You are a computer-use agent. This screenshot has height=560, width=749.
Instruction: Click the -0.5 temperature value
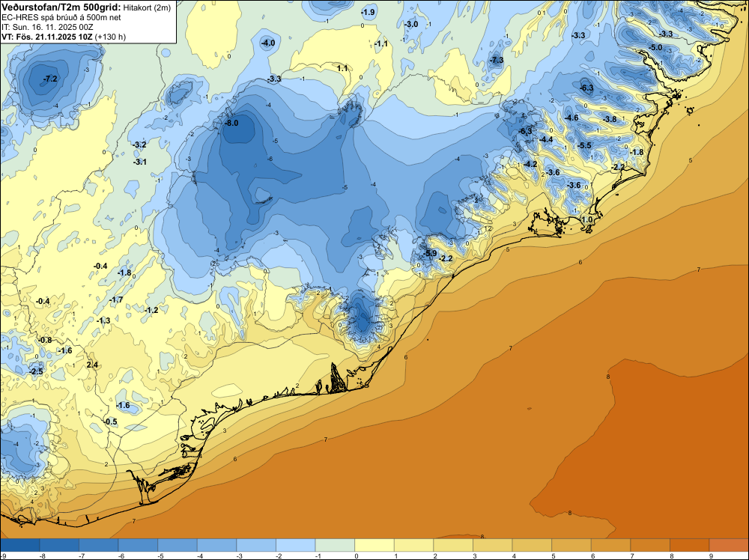110,422
